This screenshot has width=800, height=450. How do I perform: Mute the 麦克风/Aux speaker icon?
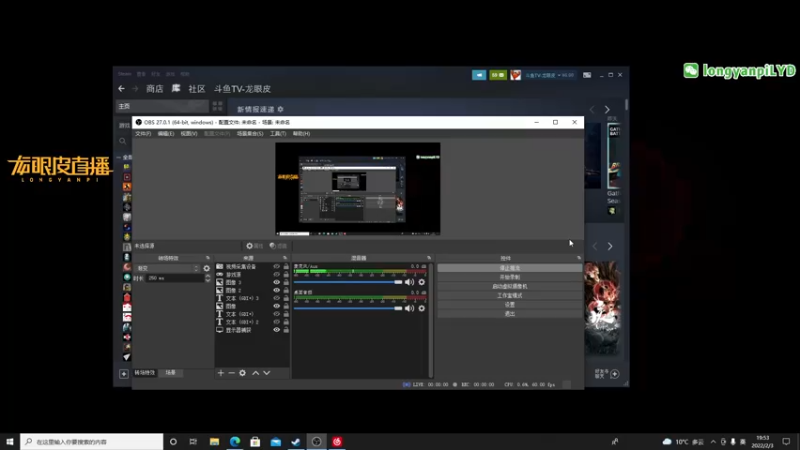[409, 282]
